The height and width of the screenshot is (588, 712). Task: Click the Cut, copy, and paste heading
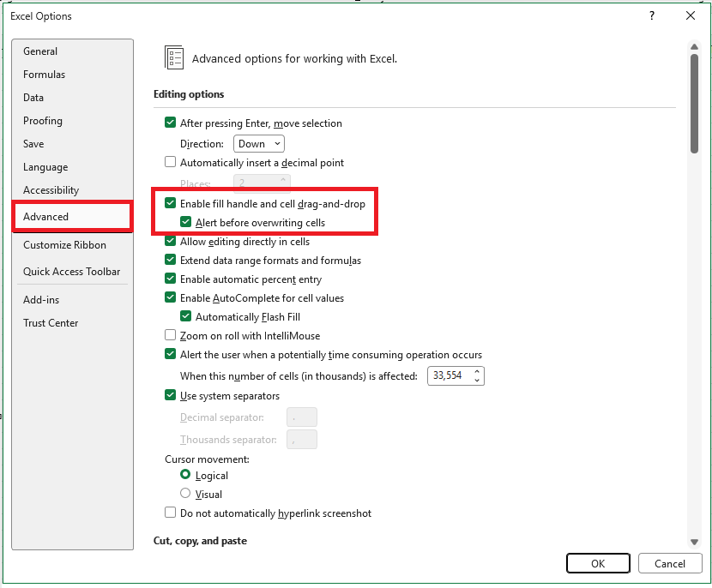click(x=200, y=541)
